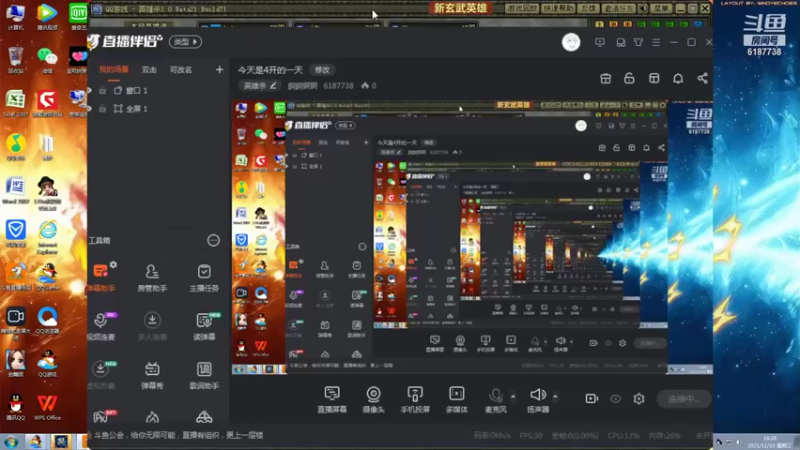800x450 pixels.
Task: Open Internet Explorer desktop shortcut
Action: click(x=47, y=238)
